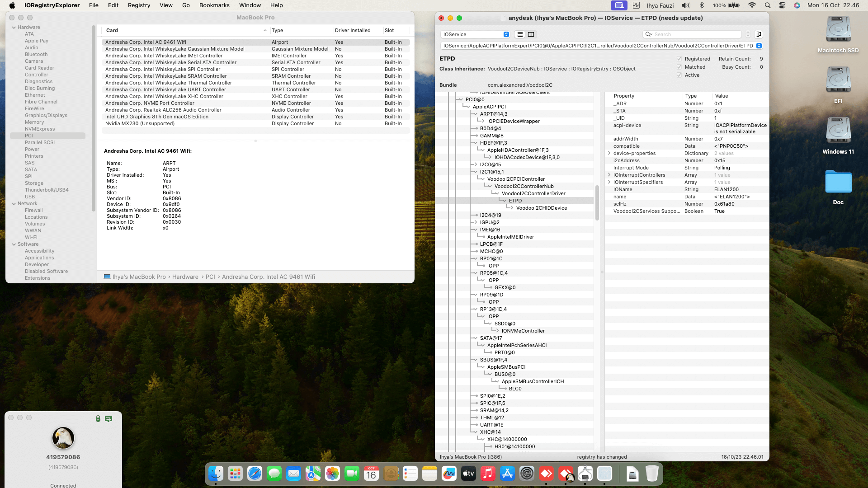The height and width of the screenshot is (488, 868).
Task: Select the Nvidia MX230 (Unsupported) row
Action: pos(256,124)
